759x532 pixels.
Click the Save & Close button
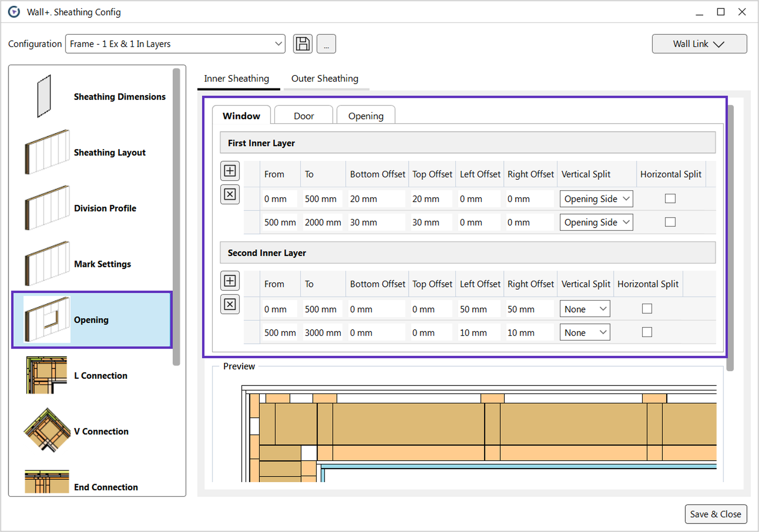716,514
